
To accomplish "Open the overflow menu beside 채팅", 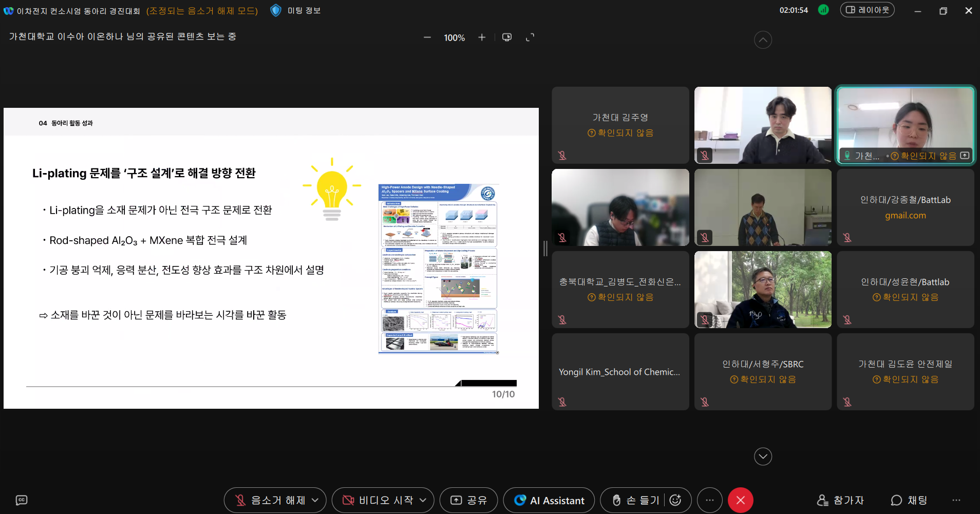I will (x=956, y=500).
